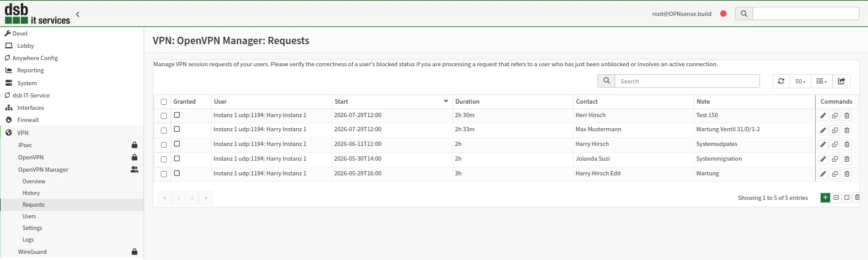The width and height of the screenshot is (868, 260).
Task: Delete the Max Mustermann request
Action: [847, 131]
